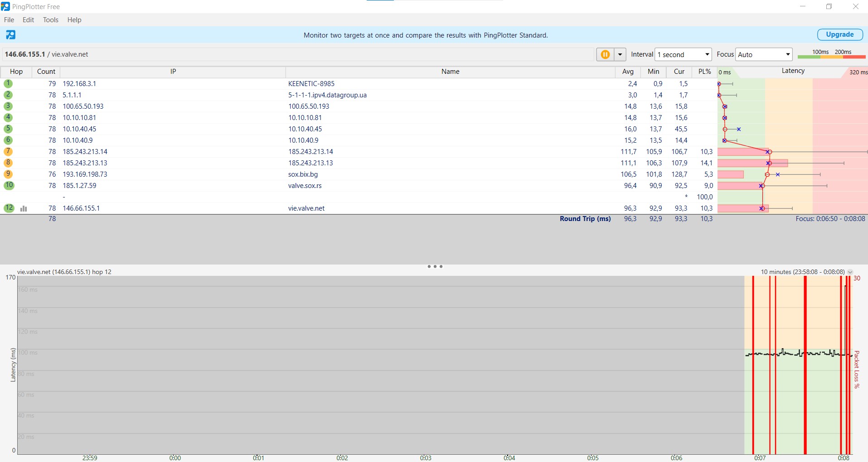Open the Edit menu
Viewport: 868px width, 462px height.
[28, 20]
